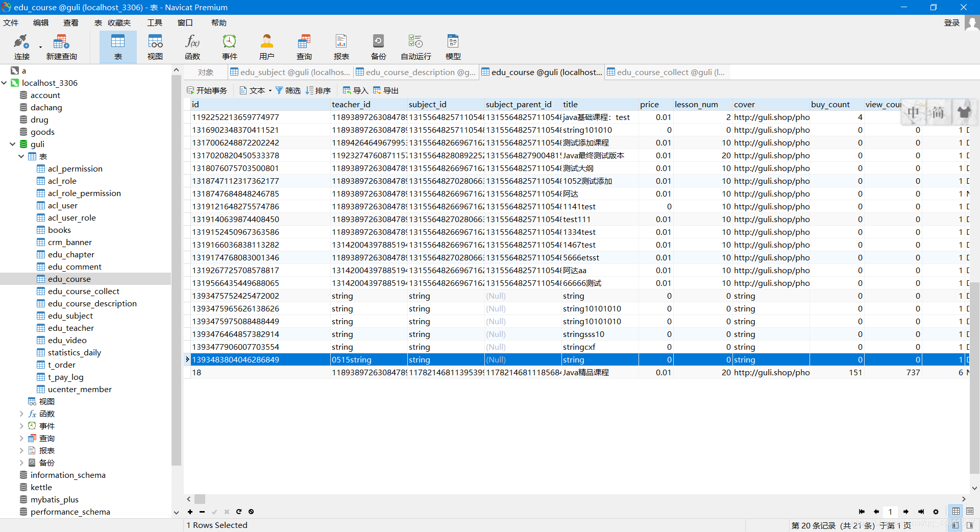980x532 pixels.
Task: Open the 查询 (Query) toolbar icon
Action: point(304,47)
